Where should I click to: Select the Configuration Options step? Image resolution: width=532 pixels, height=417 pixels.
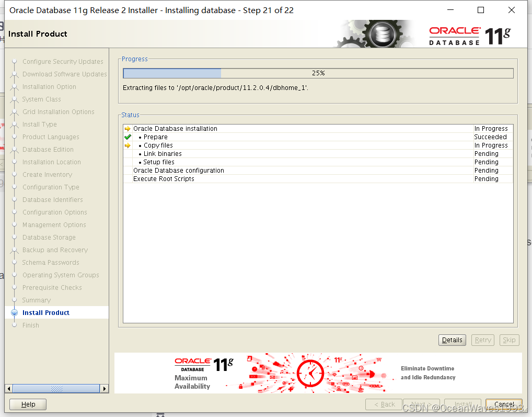tap(55, 212)
